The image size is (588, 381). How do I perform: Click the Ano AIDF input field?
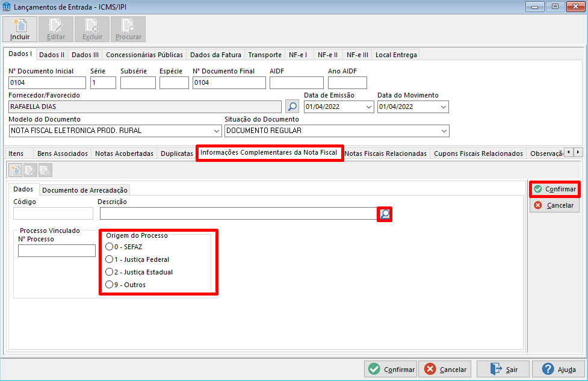point(347,83)
